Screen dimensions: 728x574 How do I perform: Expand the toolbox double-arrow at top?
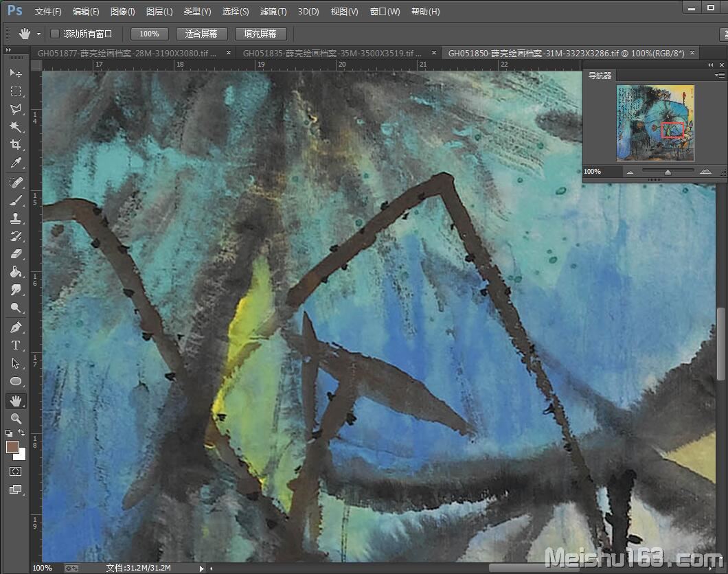point(8,49)
